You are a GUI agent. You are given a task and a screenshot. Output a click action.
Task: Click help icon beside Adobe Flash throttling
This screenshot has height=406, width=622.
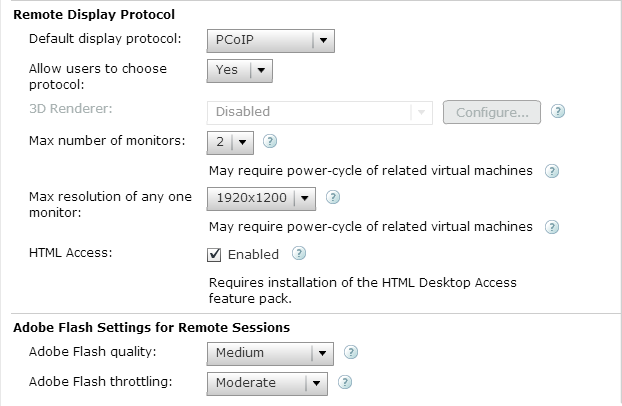[x=345, y=382]
